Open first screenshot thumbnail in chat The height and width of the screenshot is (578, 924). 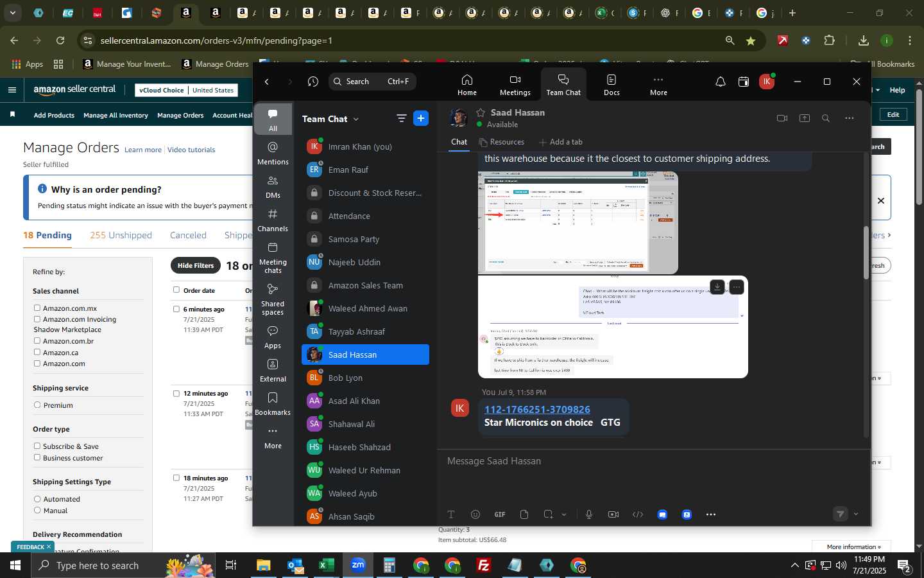tap(577, 223)
